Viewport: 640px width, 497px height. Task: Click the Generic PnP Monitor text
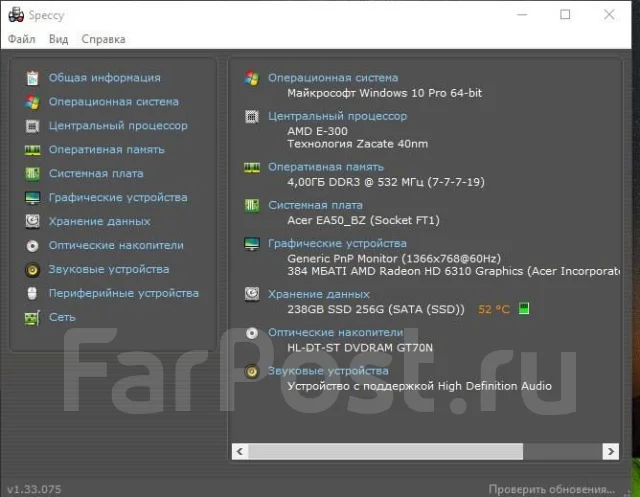tap(394, 259)
